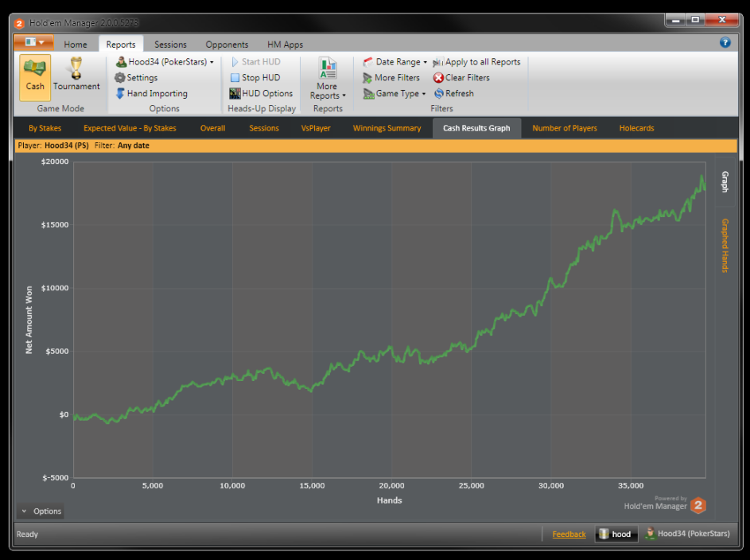Select the vertical Graphed Hands tab
This screenshot has height=560, width=750.
tap(725, 246)
